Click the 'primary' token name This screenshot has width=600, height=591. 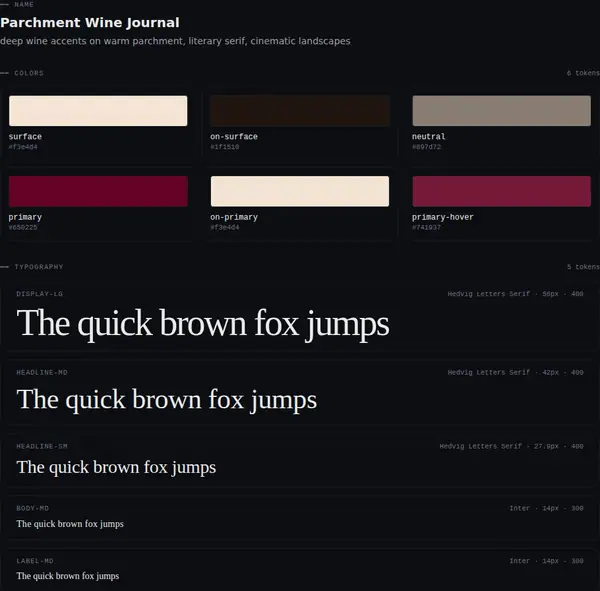(25, 217)
